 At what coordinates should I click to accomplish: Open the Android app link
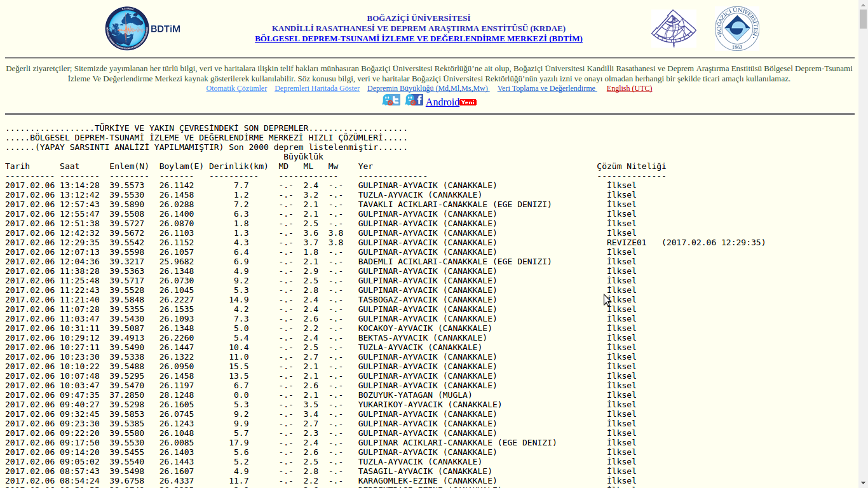pos(442,102)
